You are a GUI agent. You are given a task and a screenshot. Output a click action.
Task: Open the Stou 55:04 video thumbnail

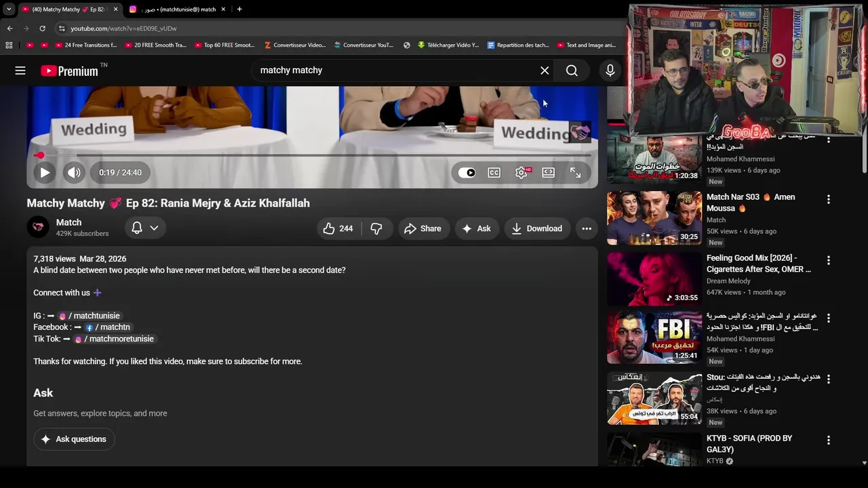[x=654, y=398]
